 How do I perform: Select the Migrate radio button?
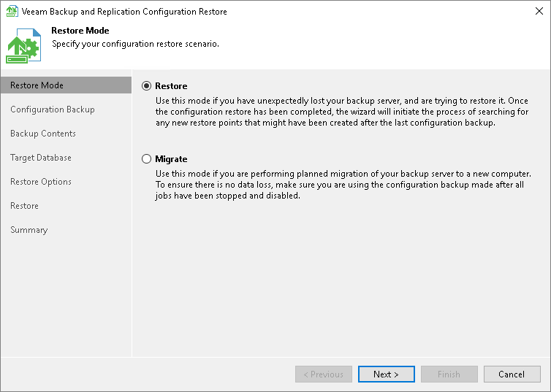pos(147,159)
